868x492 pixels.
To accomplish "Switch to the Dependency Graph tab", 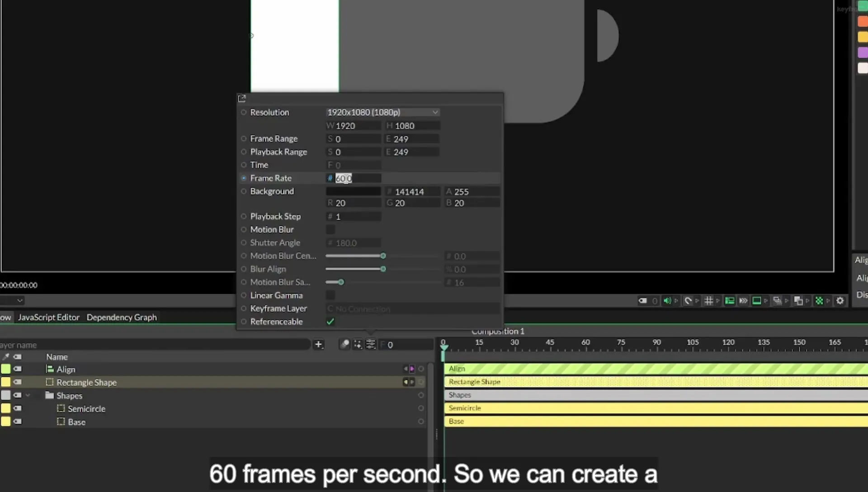I will point(122,317).
